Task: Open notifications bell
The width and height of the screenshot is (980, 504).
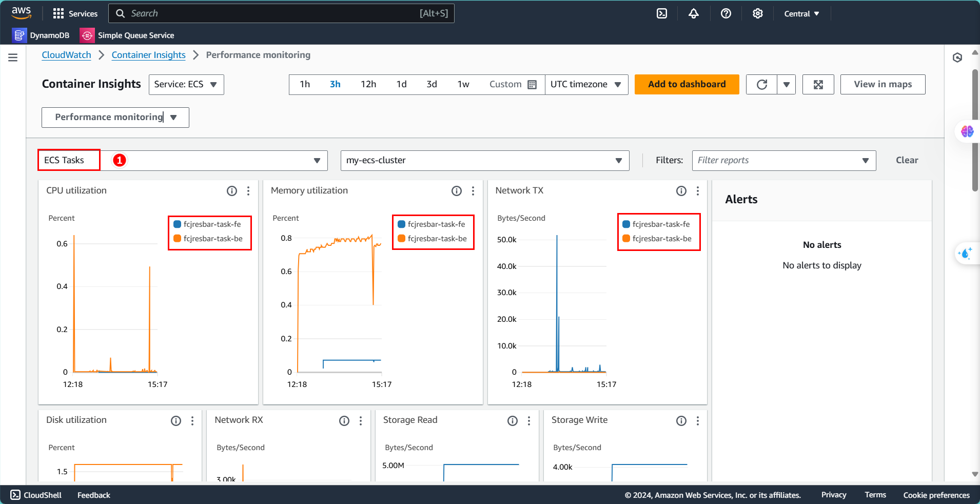Action: [694, 13]
